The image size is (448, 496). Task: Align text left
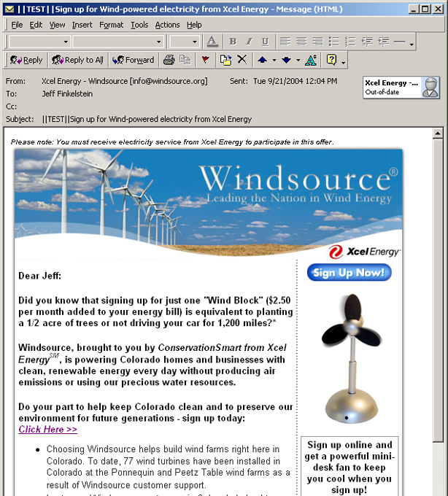coord(285,42)
